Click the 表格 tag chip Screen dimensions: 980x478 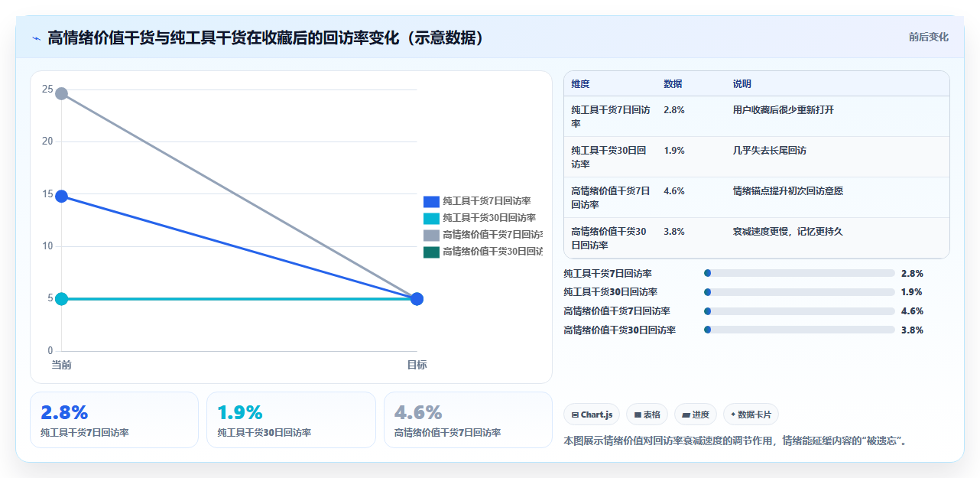647,415
